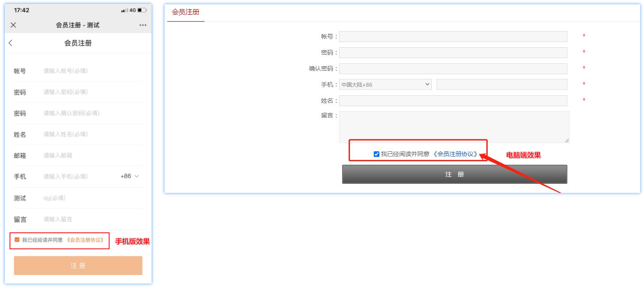Click the 会员注册 - 测试 mobile title text

point(78,25)
